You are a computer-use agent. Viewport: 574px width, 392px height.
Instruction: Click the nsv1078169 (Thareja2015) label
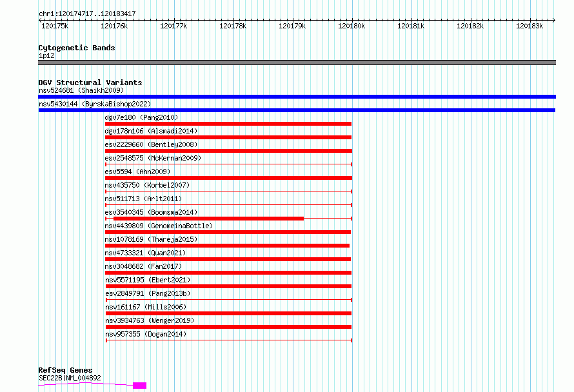(151, 239)
